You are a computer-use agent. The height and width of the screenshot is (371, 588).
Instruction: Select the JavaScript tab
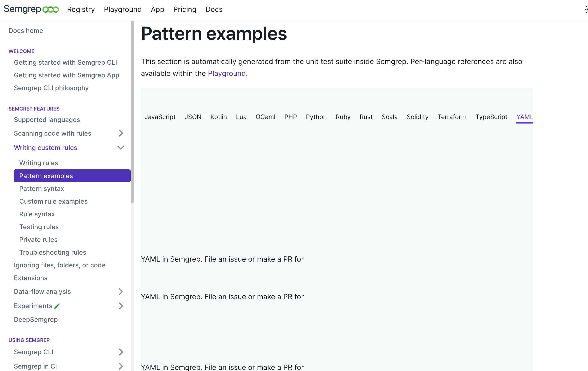coord(160,117)
